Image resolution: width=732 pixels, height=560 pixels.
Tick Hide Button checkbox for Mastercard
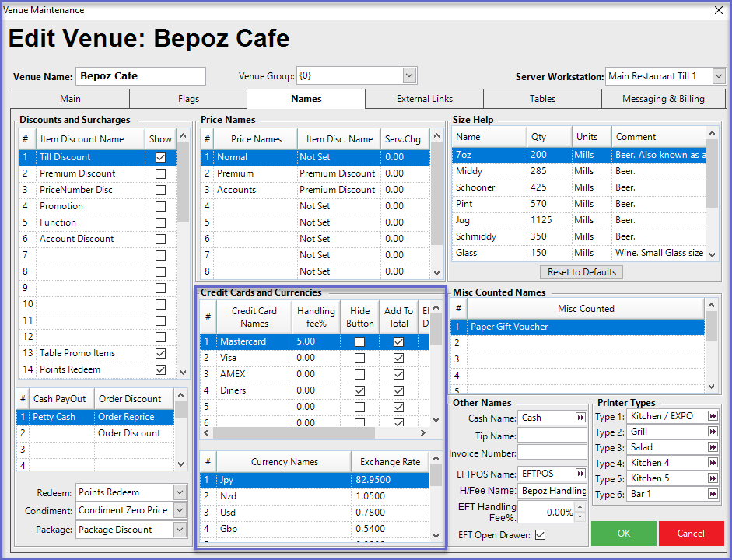tap(359, 342)
